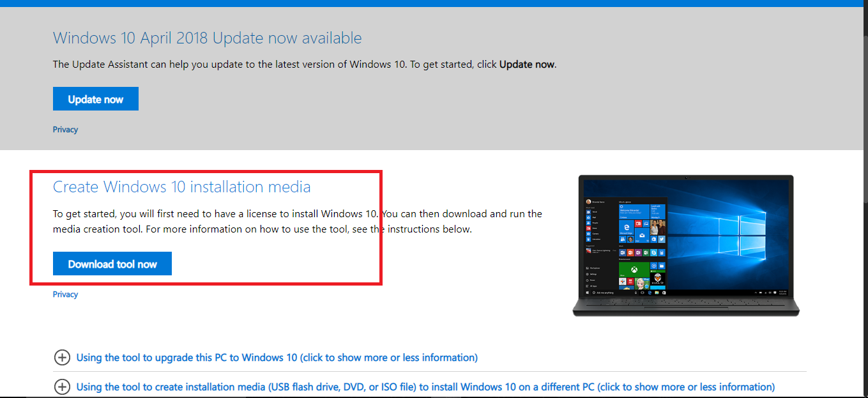The width and height of the screenshot is (868, 398).
Task: Click the 'To get started' license paragraph
Action: tap(298, 222)
